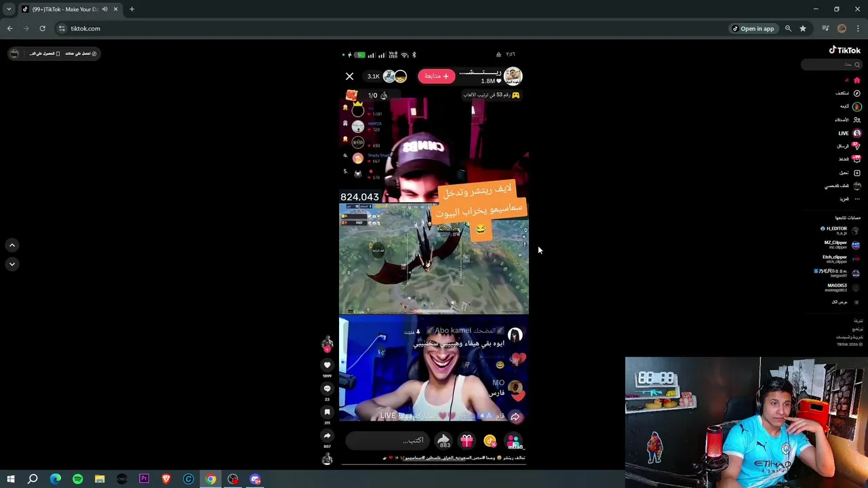
Task: Open the Windows Start menu
Action: click(x=11, y=479)
